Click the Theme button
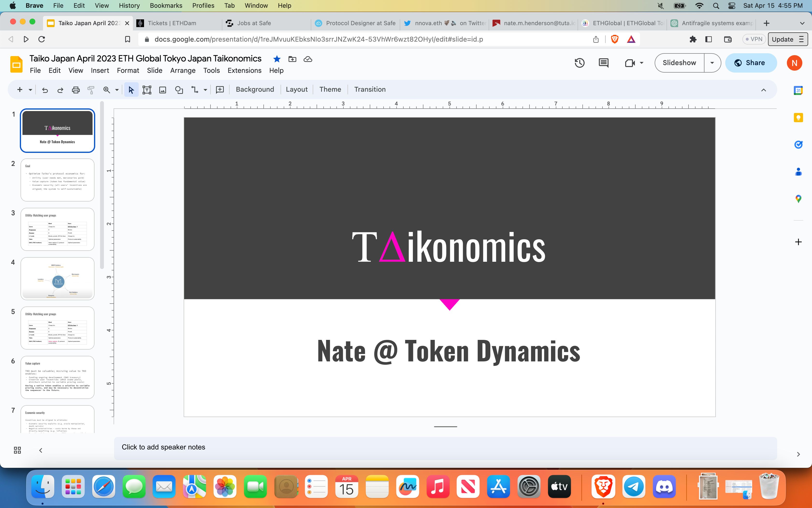The height and width of the screenshot is (508, 812). [x=330, y=90]
